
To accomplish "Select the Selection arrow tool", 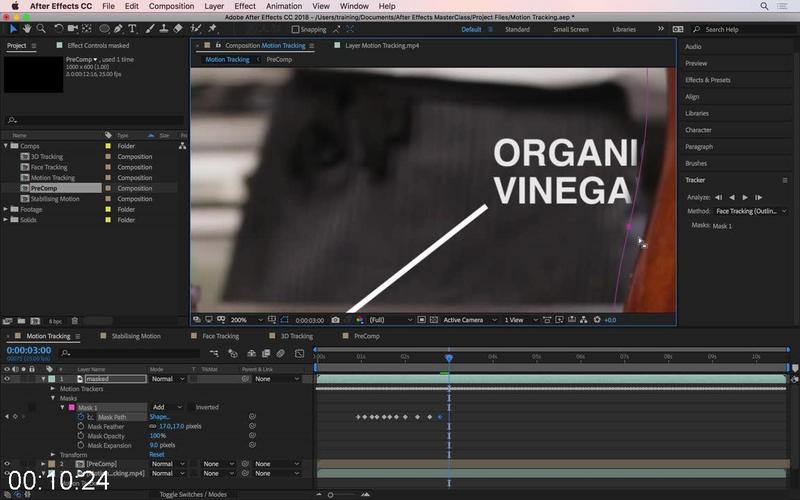I will coord(14,29).
